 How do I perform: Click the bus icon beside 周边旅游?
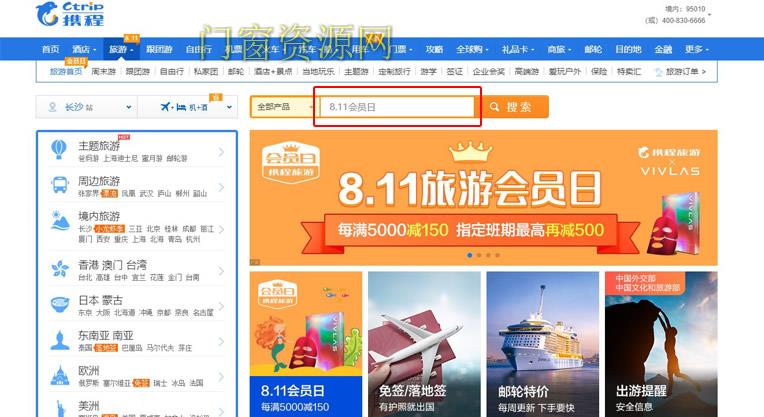tap(60, 185)
